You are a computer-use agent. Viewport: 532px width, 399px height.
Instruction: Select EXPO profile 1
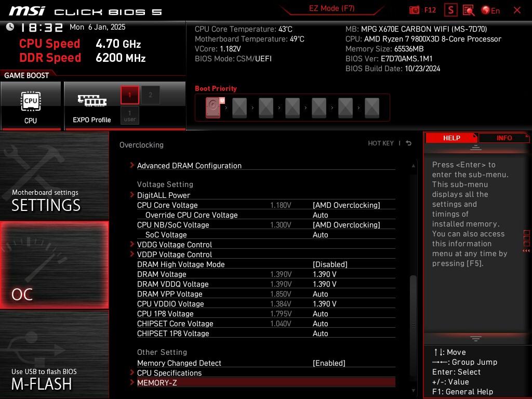[x=129, y=95]
